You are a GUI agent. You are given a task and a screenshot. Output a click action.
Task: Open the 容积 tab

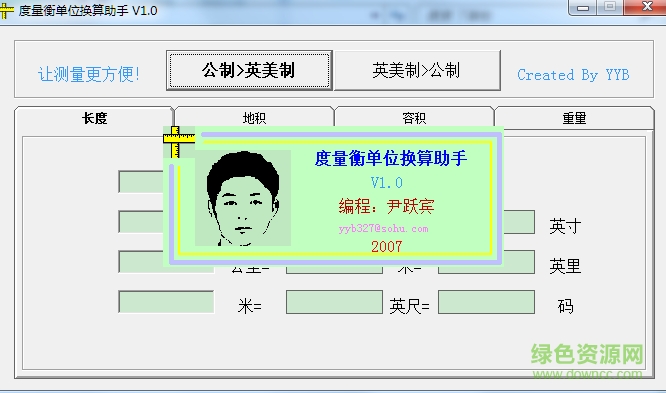[414, 118]
